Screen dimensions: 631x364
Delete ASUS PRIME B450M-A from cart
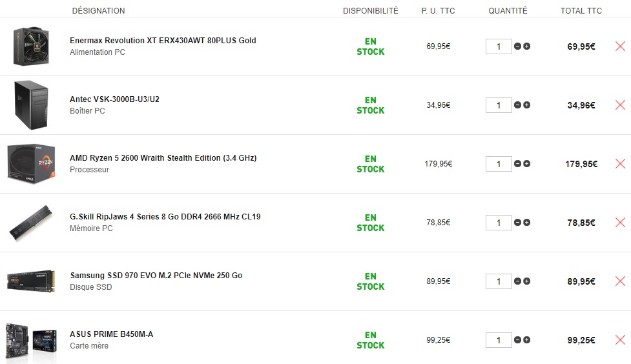click(620, 340)
